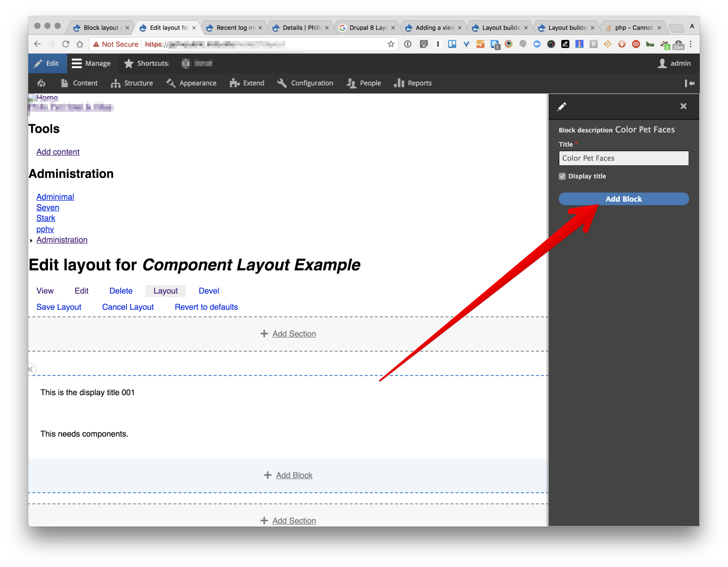Switch to the Devel tab
This screenshot has height=567, width=728.
pos(209,291)
